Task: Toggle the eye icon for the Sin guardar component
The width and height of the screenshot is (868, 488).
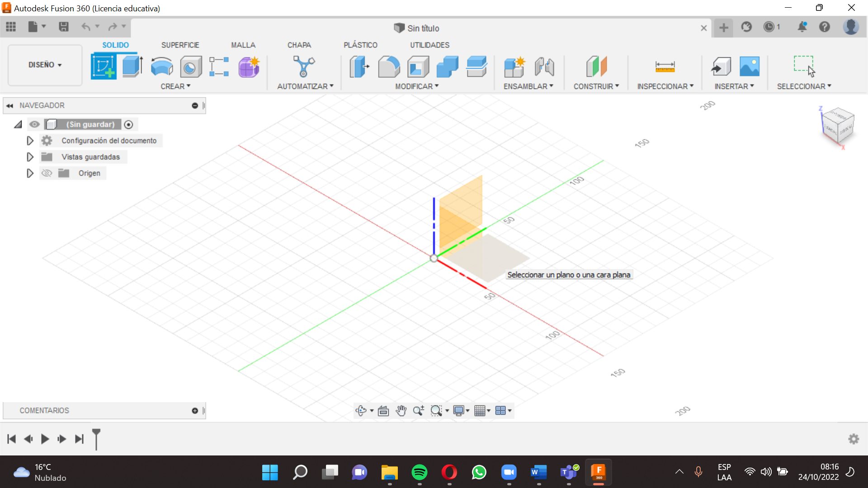Action: 34,124
